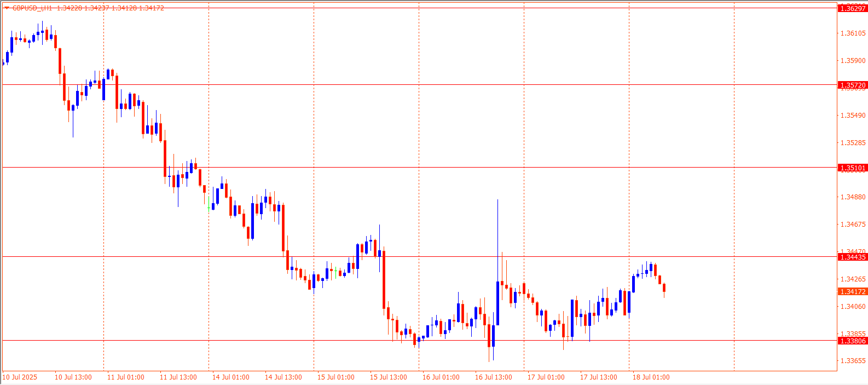Click the 15 Jul 13:00 time label
This screenshot has width=868, height=385.
(389, 377)
